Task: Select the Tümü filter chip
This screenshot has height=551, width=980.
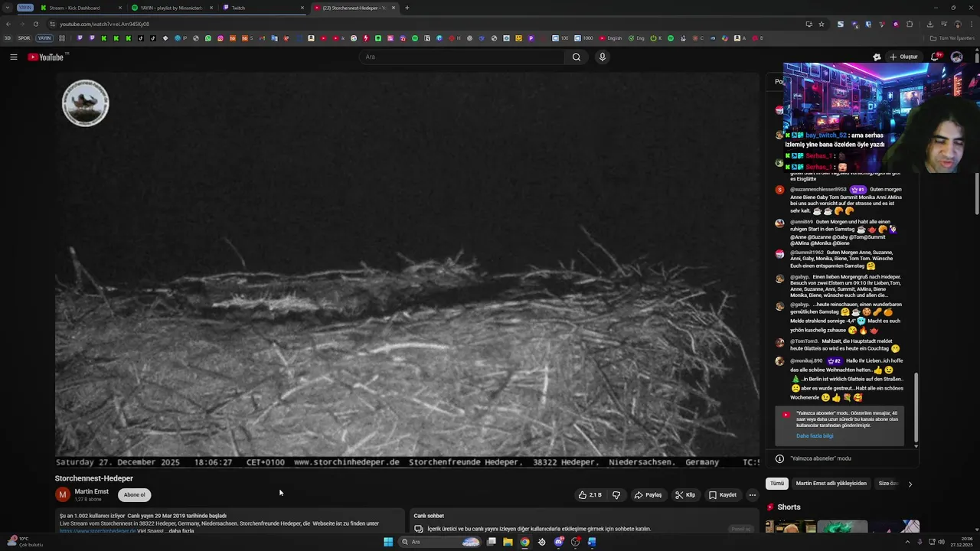Action: (x=777, y=484)
